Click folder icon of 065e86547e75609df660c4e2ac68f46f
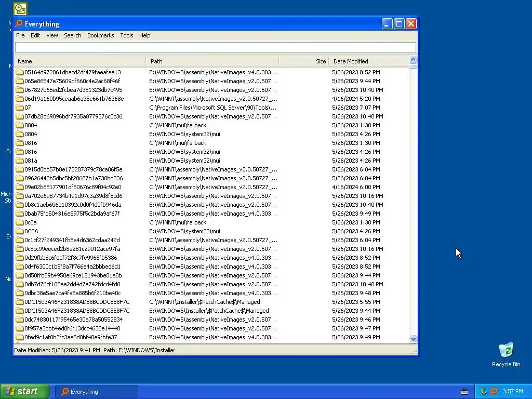This screenshot has height=399, width=532. (x=20, y=81)
